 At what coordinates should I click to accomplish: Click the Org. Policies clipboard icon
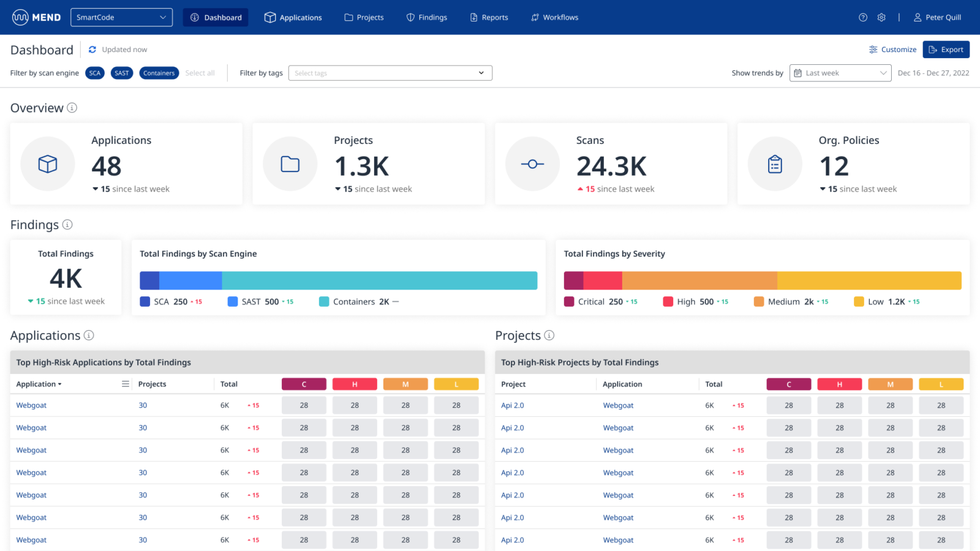(x=775, y=164)
